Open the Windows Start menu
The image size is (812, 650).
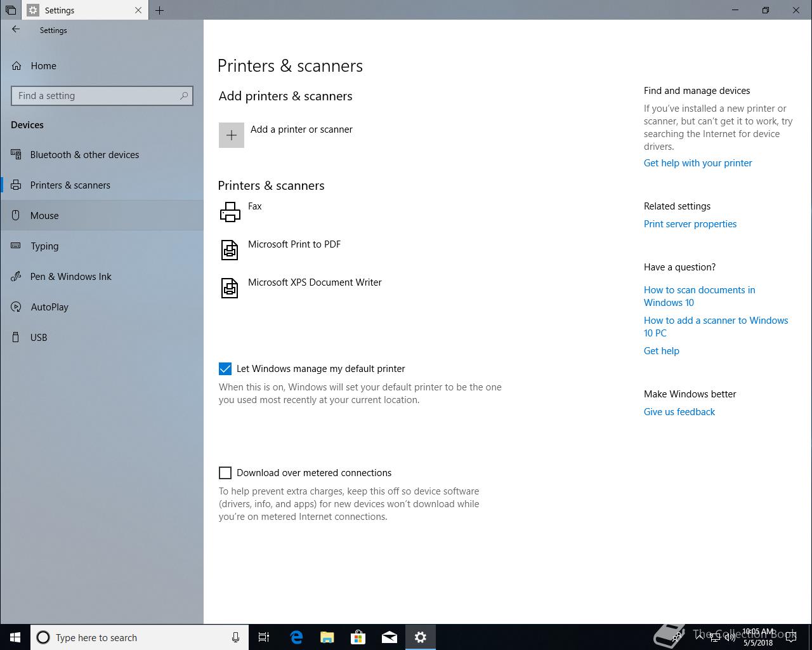[15, 637]
